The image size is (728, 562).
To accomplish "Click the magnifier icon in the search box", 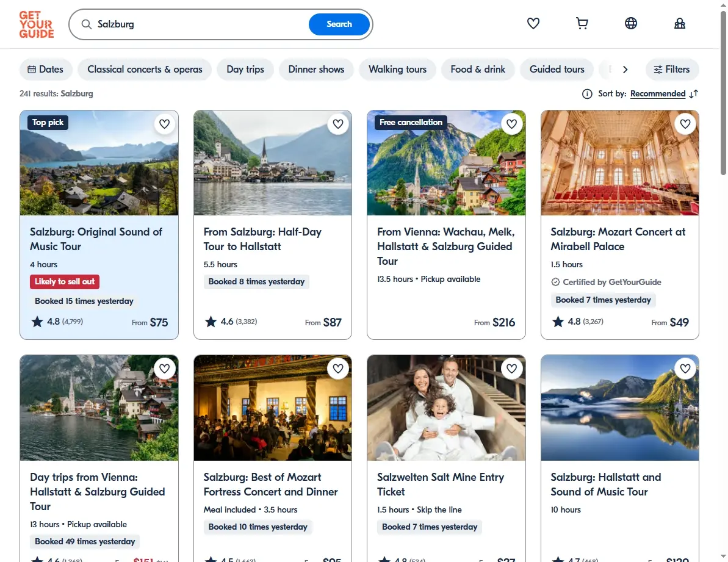I will click(x=87, y=24).
